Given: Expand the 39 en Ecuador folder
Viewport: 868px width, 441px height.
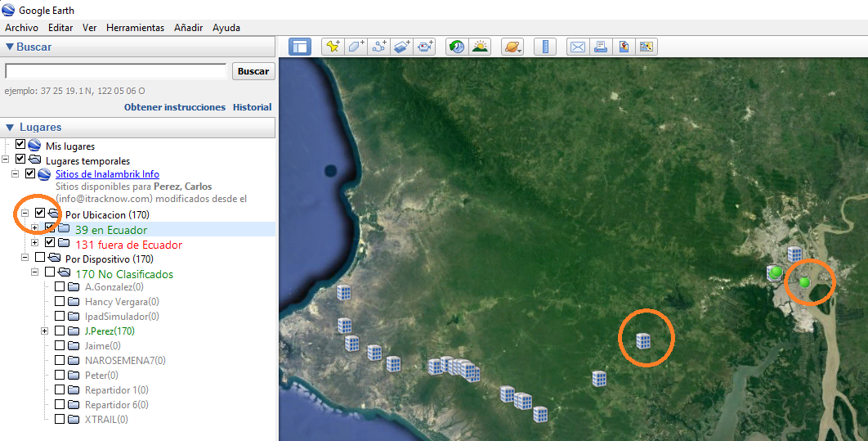Looking at the screenshot, I should coord(35,227).
